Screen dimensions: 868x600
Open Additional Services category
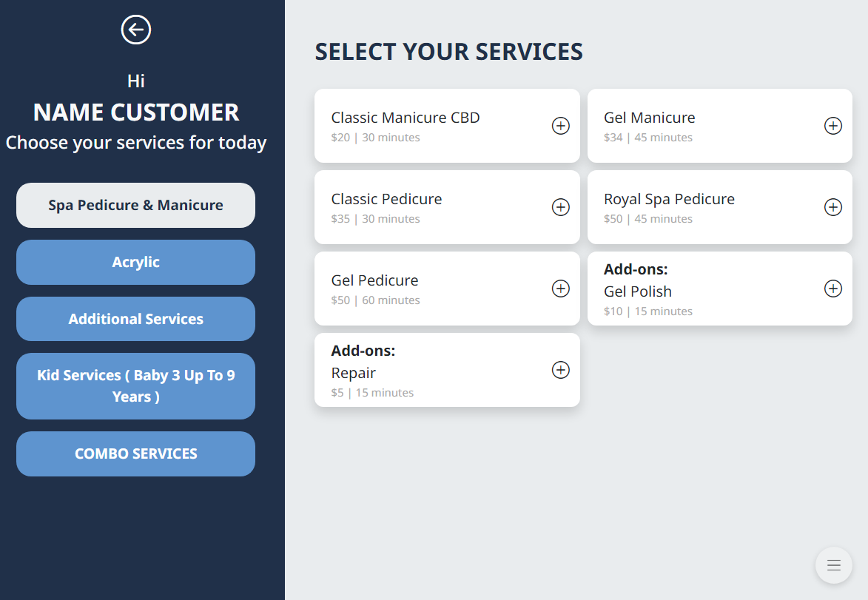135,319
